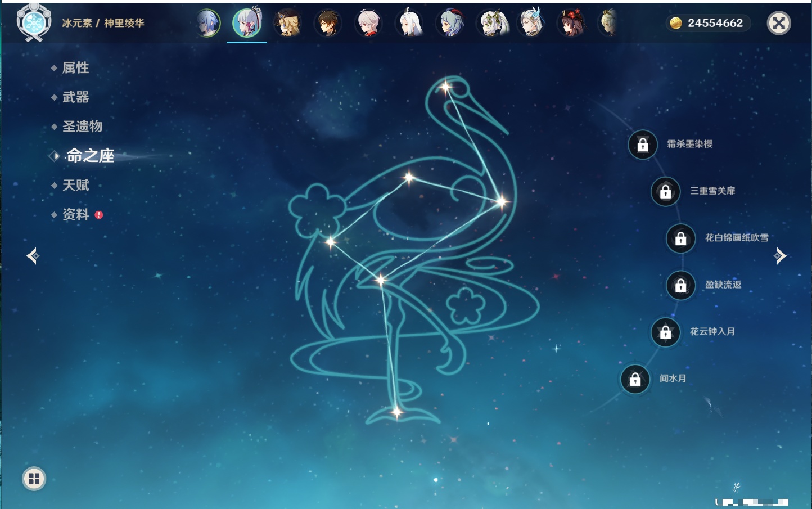This screenshot has width=812, height=509.
Task: Open 资料 profile menu with red alert
Action: [75, 215]
